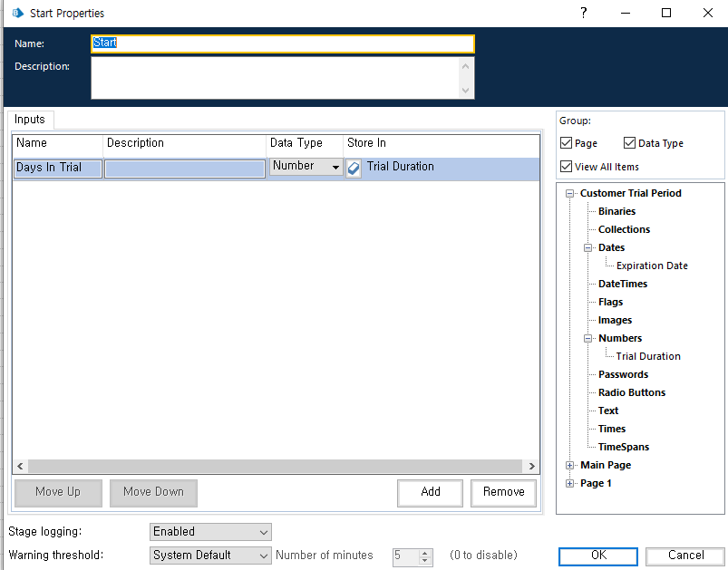Click the Cancel button
Screen dimensions: 728x570
pyautogui.click(x=685, y=556)
